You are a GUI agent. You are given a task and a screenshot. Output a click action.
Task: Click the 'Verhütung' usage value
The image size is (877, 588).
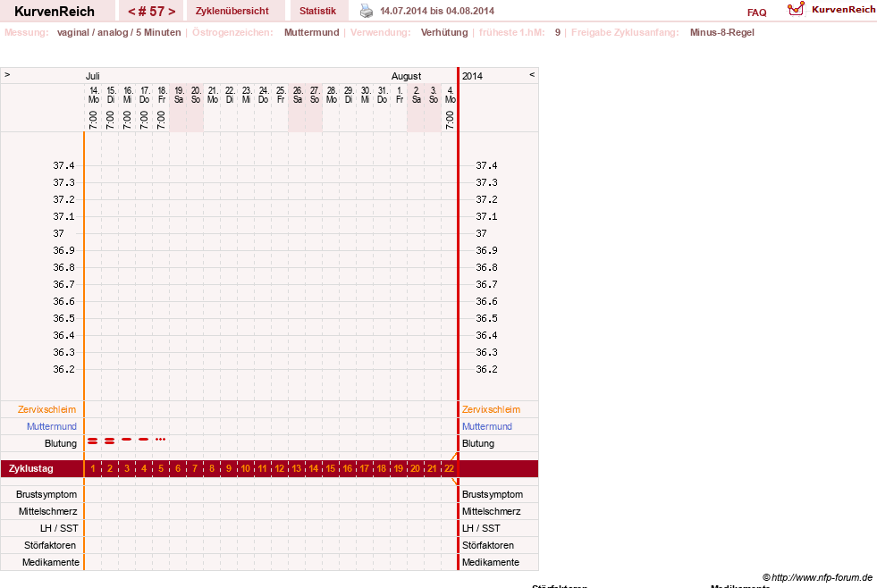tap(444, 32)
